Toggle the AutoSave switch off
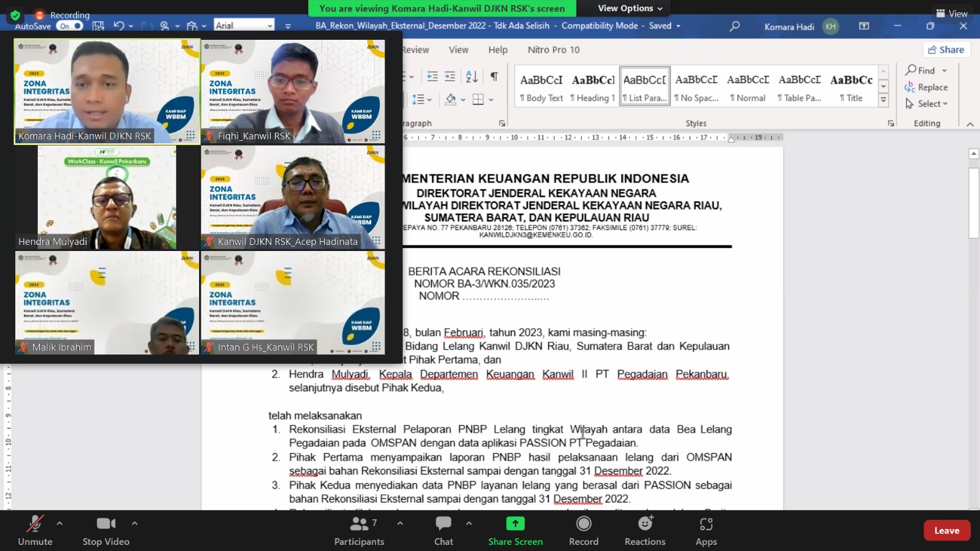 point(70,26)
